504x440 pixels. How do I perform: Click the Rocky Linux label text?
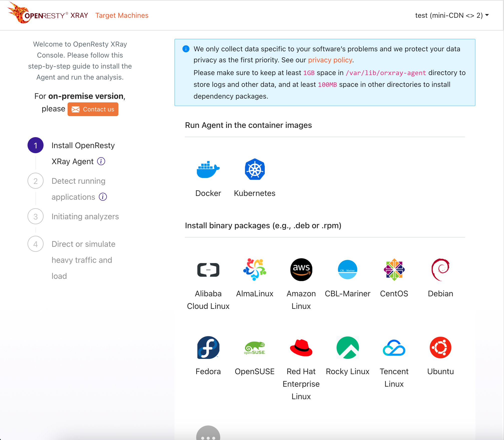point(348,372)
